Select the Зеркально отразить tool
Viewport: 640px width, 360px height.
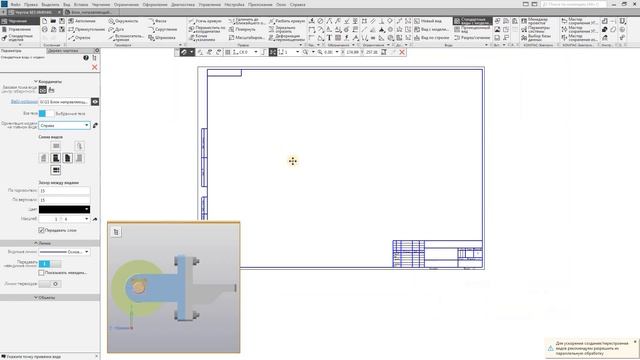coord(282,29)
